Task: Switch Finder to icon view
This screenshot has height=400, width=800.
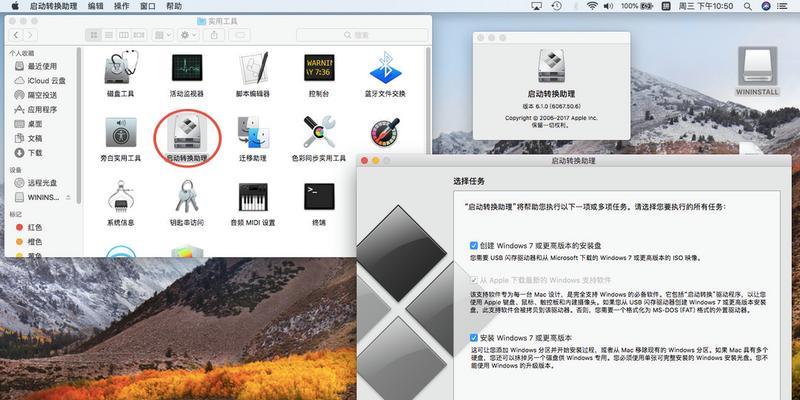Action: click(x=93, y=35)
